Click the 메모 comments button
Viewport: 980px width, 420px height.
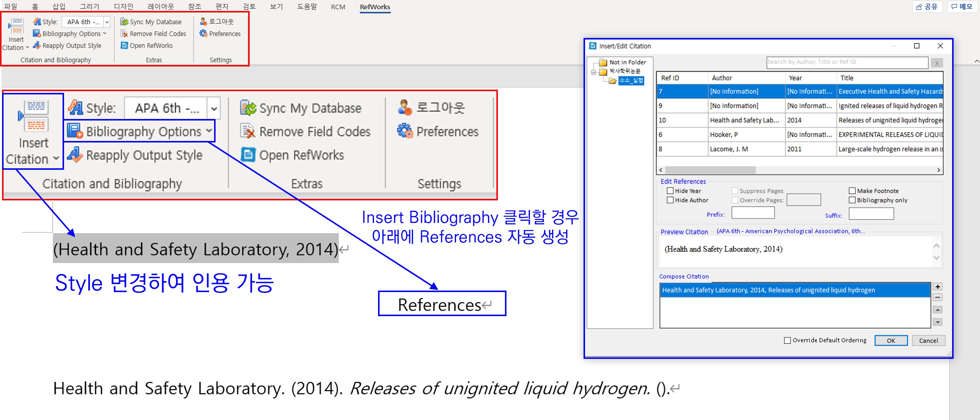962,7
